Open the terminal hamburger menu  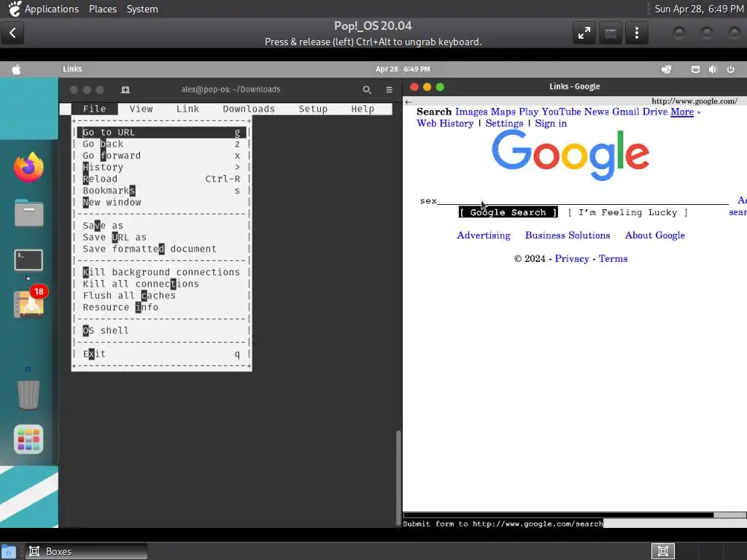coord(390,90)
